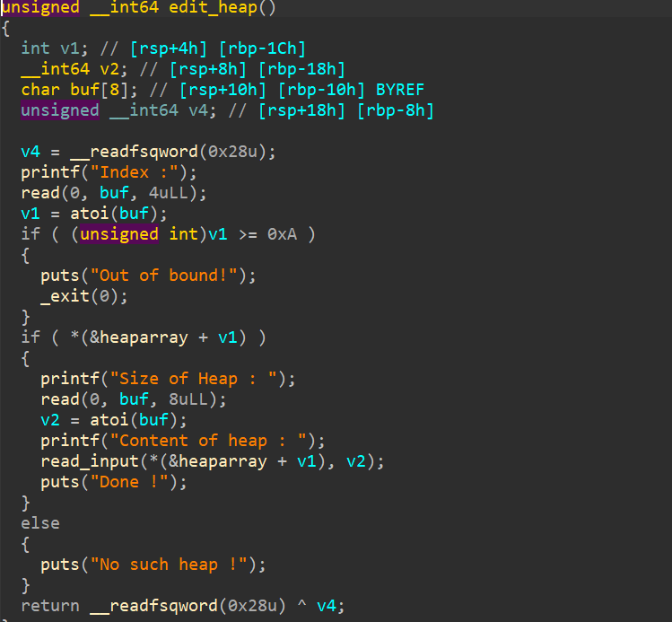
Task: Click the [rbp-1Ch] stack comment
Action: (x=262, y=48)
